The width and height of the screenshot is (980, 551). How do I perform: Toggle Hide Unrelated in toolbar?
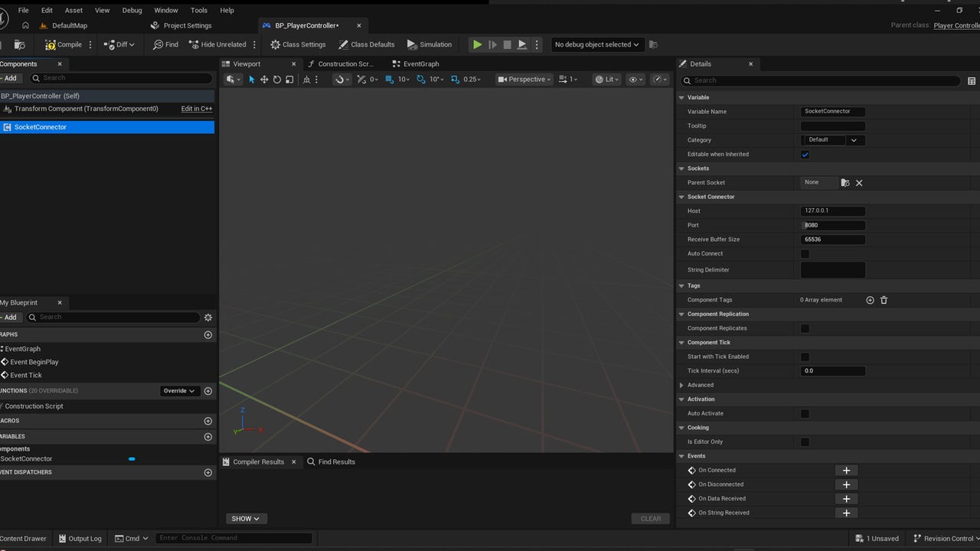click(x=217, y=44)
